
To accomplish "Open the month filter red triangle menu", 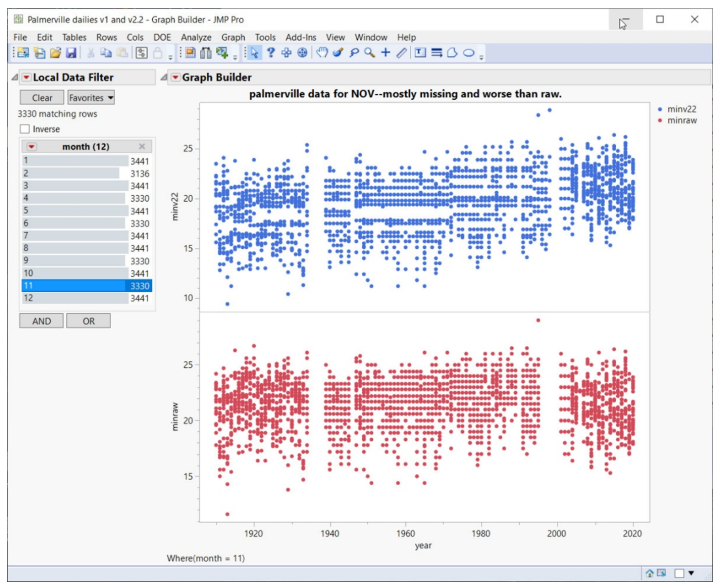I will click(x=31, y=146).
